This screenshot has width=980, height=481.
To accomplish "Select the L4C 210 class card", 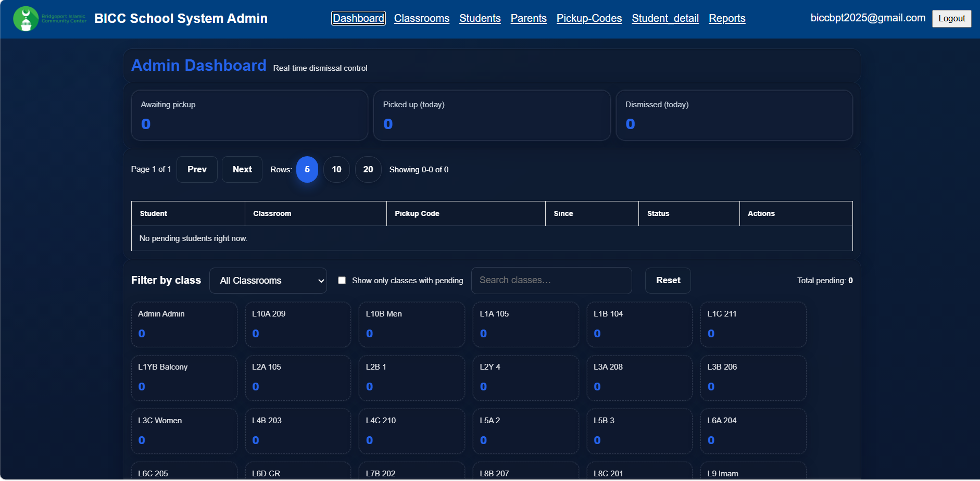I will [x=412, y=431].
